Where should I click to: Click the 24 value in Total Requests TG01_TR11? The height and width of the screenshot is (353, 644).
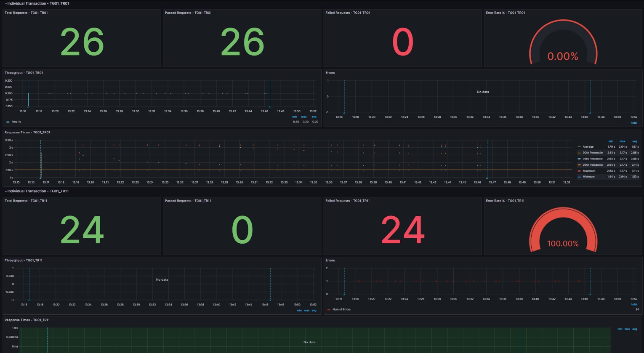[82, 230]
